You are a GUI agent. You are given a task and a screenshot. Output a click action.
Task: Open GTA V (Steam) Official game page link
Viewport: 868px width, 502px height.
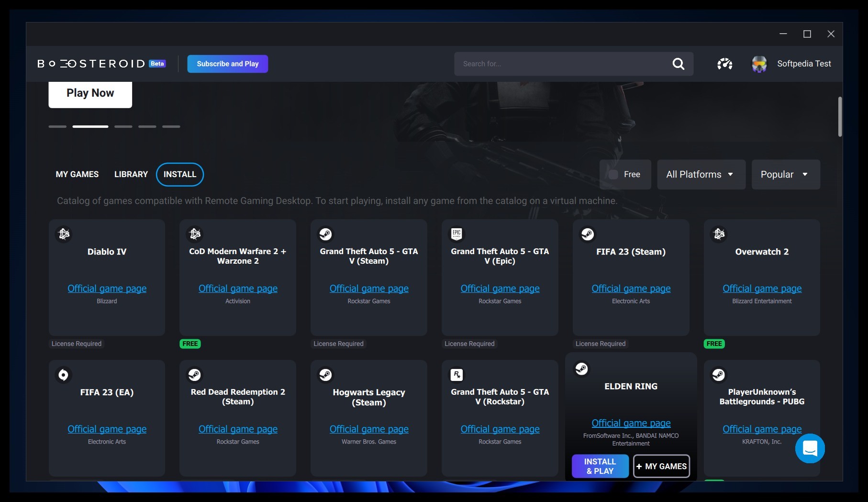click(x=369, y=289)
